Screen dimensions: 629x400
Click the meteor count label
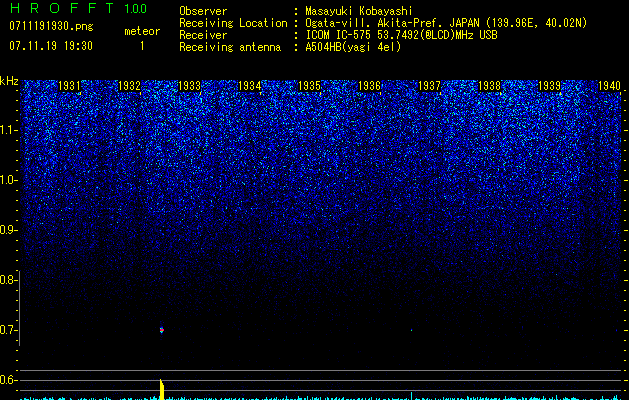(142, 31)
